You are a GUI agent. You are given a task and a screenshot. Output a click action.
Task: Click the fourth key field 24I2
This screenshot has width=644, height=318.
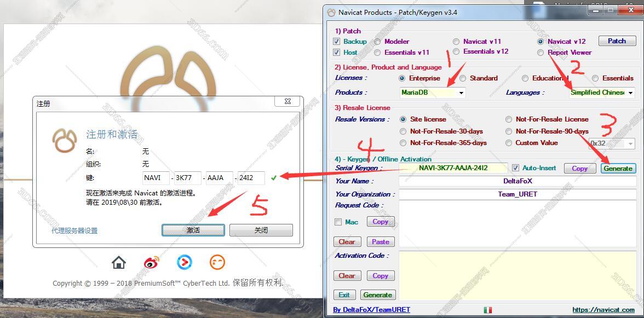(251, 178)
